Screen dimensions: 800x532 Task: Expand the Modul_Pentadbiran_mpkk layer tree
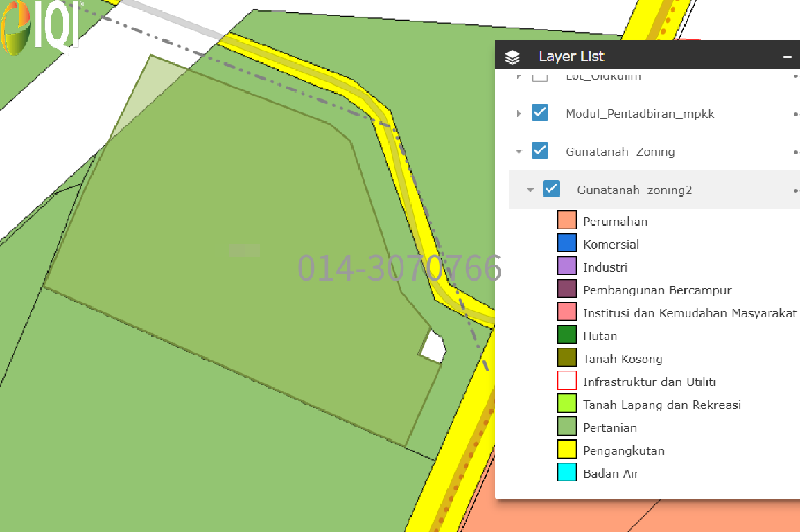coord(519,114)
